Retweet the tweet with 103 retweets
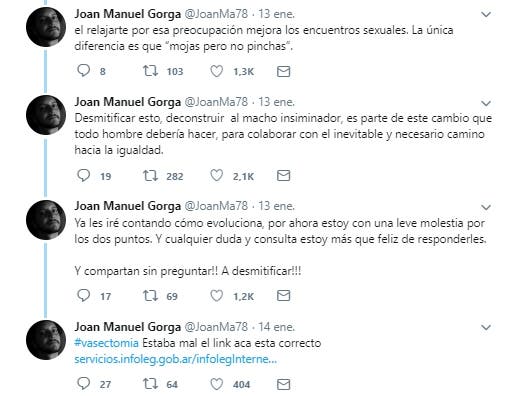Image resolution: width=522 pixels, height=396 pixels. click(x=150, y=71)
